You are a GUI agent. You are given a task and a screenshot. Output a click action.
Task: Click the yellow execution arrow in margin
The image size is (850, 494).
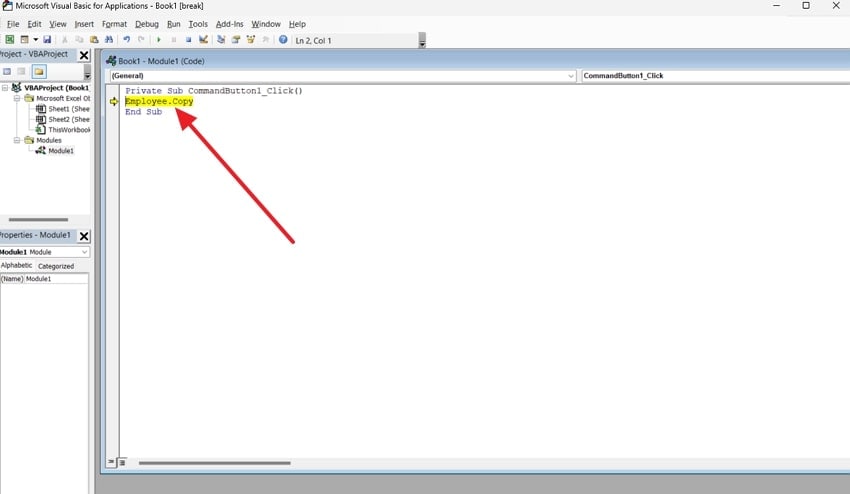click(113, 101)
